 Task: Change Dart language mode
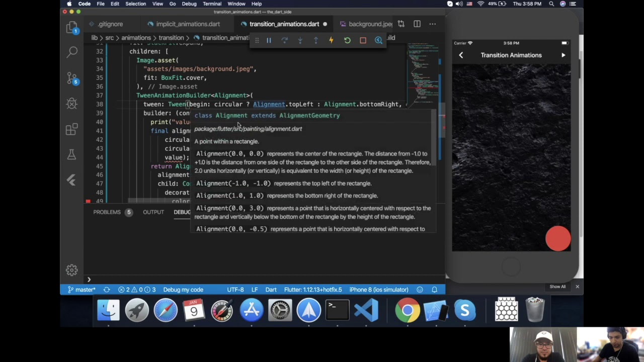coord(271,290)
